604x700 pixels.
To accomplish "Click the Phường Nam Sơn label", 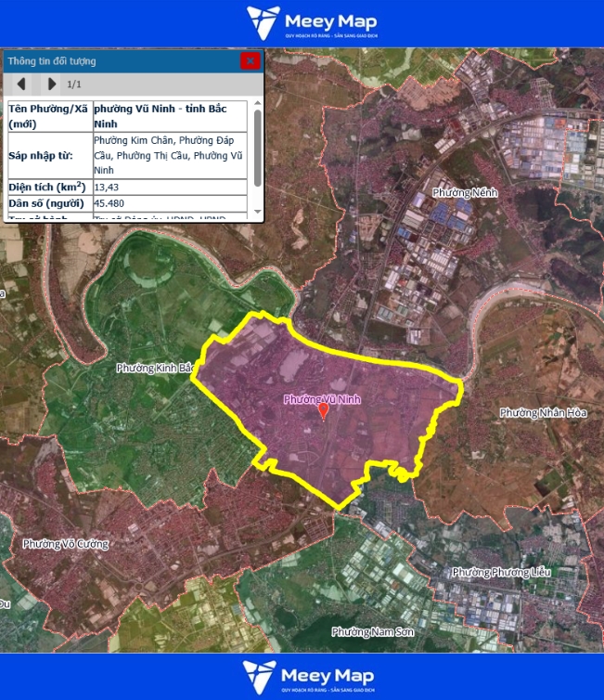I will coord(373,631).
